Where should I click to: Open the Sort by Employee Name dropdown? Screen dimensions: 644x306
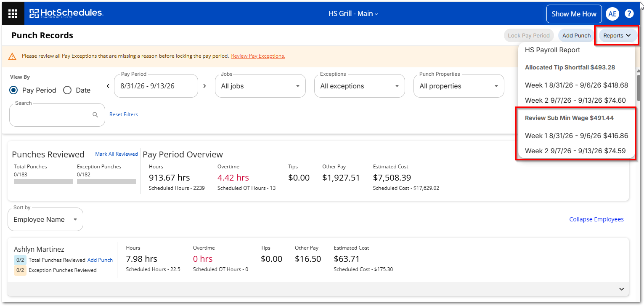tap(45, 219)
